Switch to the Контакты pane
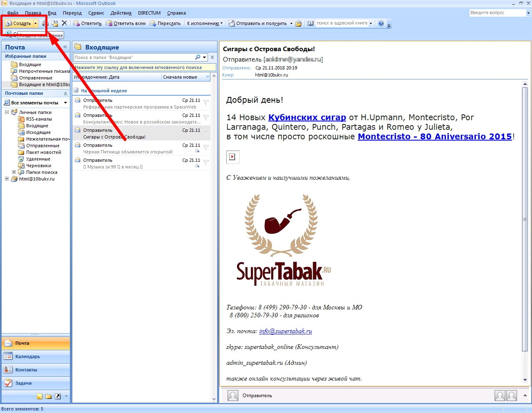532x413 pixels. tap(36, 370)
